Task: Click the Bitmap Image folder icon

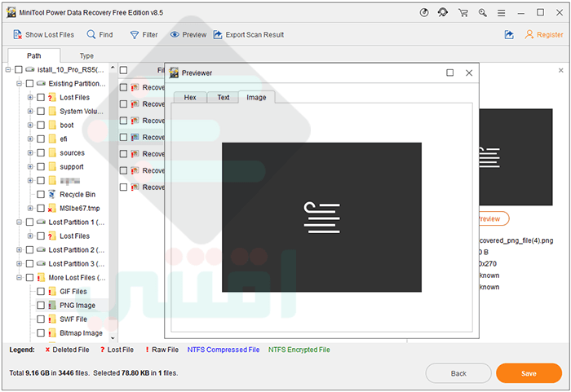Action: point(52,333)
